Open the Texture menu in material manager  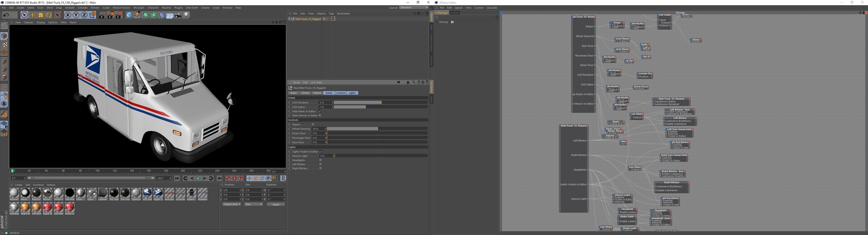(51, 185)
